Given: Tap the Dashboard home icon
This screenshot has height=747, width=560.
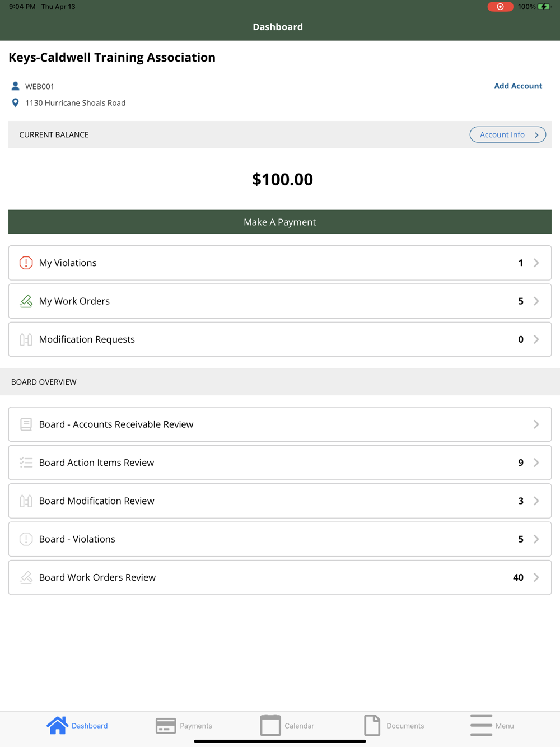Looking at the screenshot, I should coord(57,725).
